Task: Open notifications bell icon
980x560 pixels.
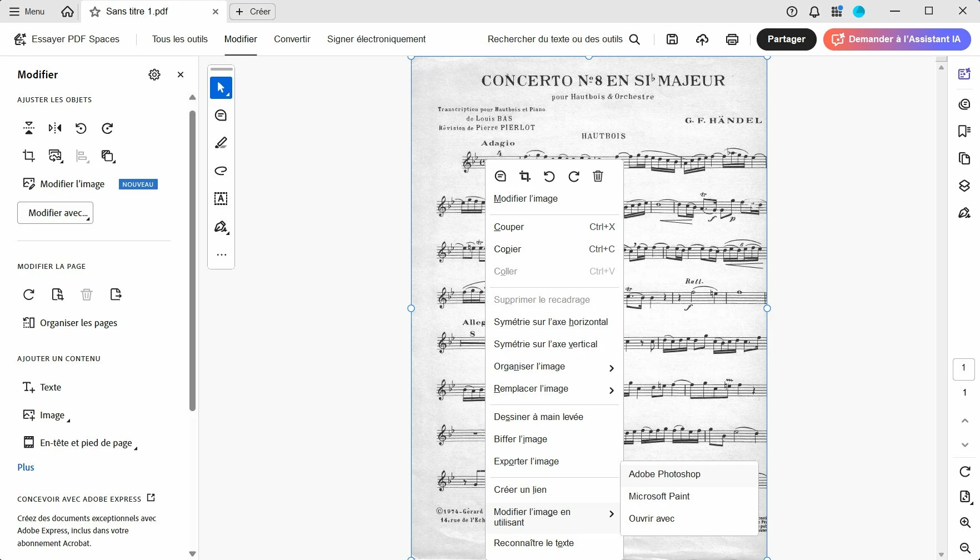Action: click(x=814, y=12)
